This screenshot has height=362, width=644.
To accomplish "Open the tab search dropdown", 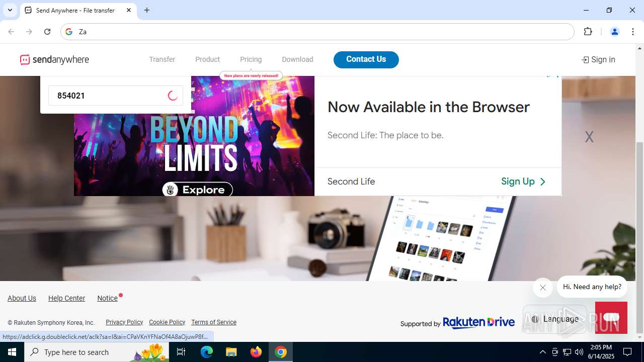I will [x=10, y=10].
